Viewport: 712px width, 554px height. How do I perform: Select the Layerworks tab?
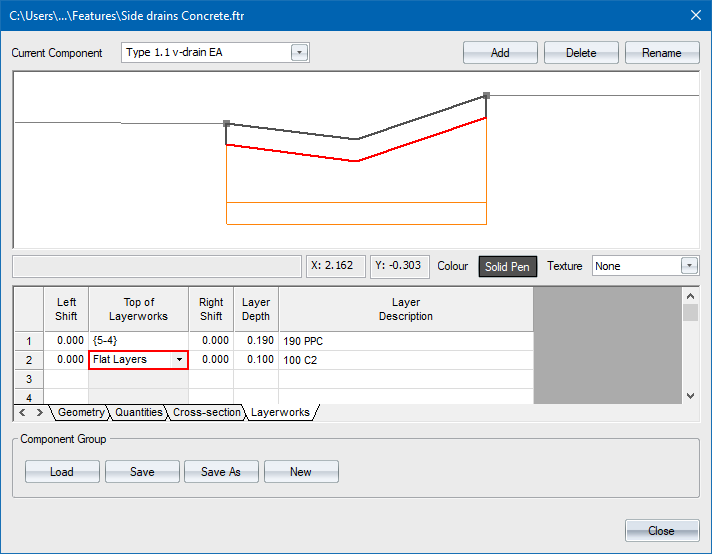(x=280, y=412)
